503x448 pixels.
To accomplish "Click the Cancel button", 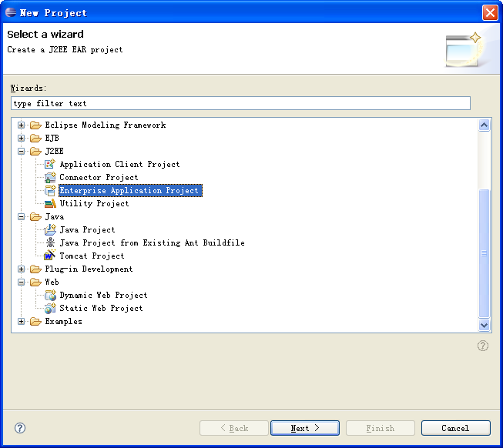I will pyautogui.click(x=455, y=428).
